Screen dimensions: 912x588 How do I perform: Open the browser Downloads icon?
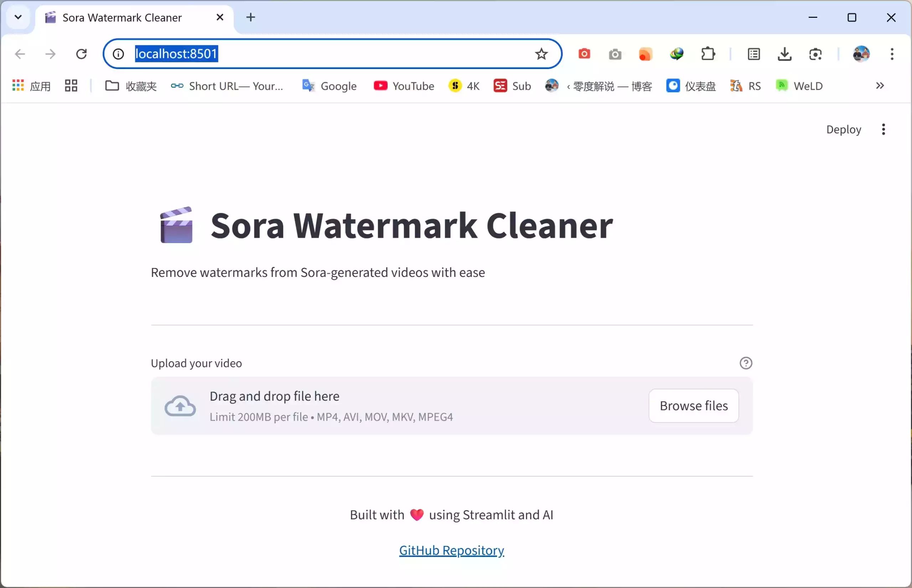coord(784,54)
